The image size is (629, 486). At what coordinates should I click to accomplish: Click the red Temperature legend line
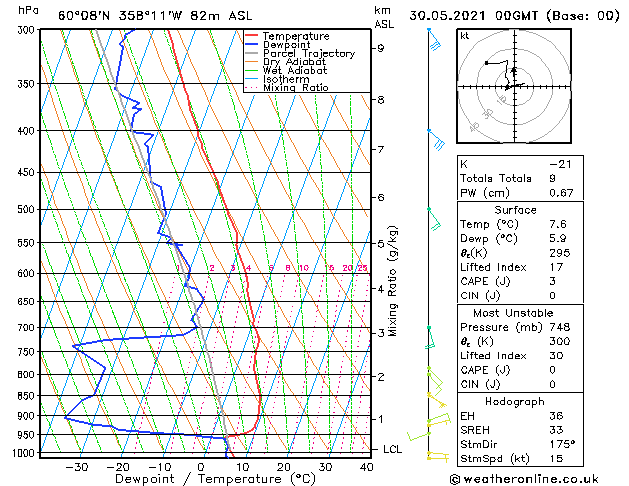[x=252, y=36]
